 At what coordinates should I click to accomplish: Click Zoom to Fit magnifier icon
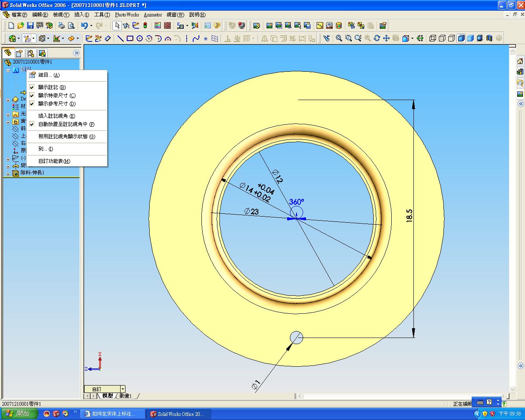tap(339, 38)
